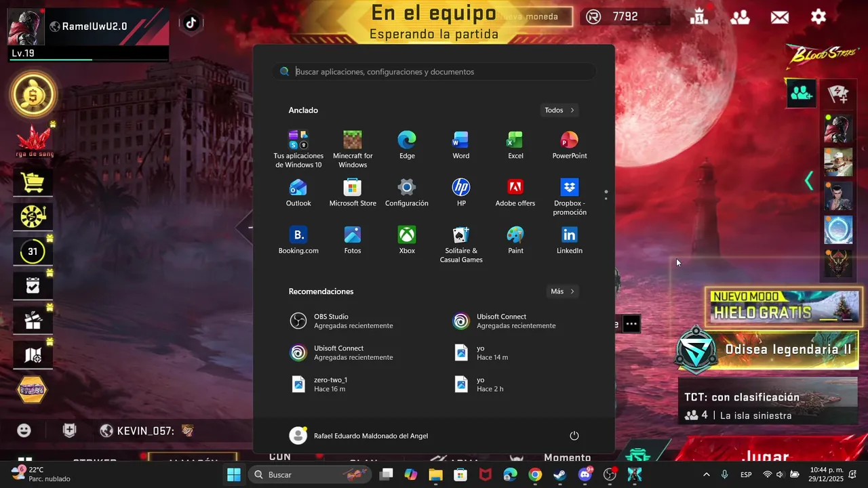This screenshot has height=488, width=868.
Task: Open LinkedIn pinned app
Action: [x=570, y=240]
